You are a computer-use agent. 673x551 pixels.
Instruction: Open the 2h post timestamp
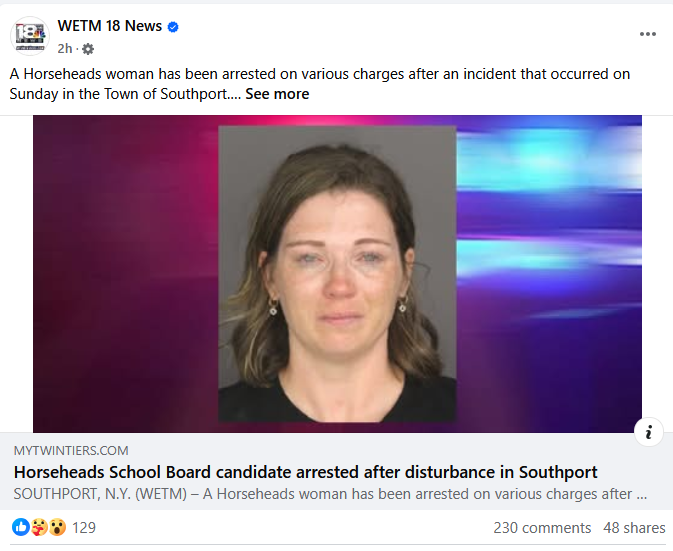point(65,49)
